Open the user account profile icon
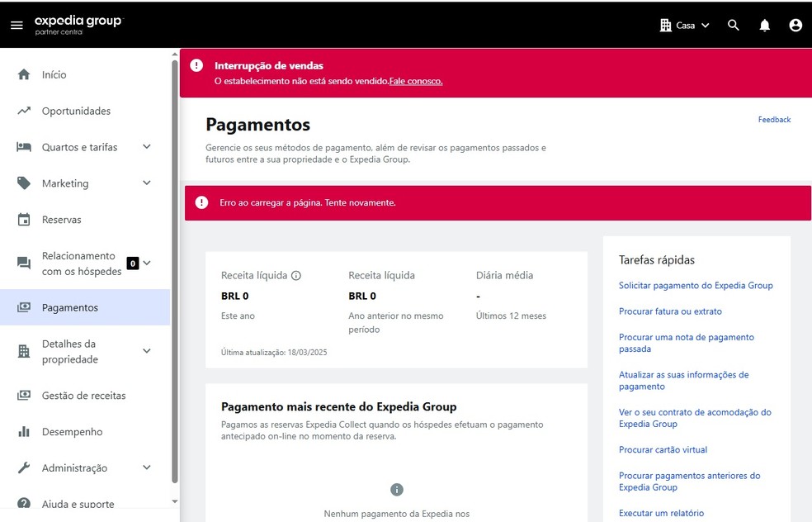 point(795,26)
